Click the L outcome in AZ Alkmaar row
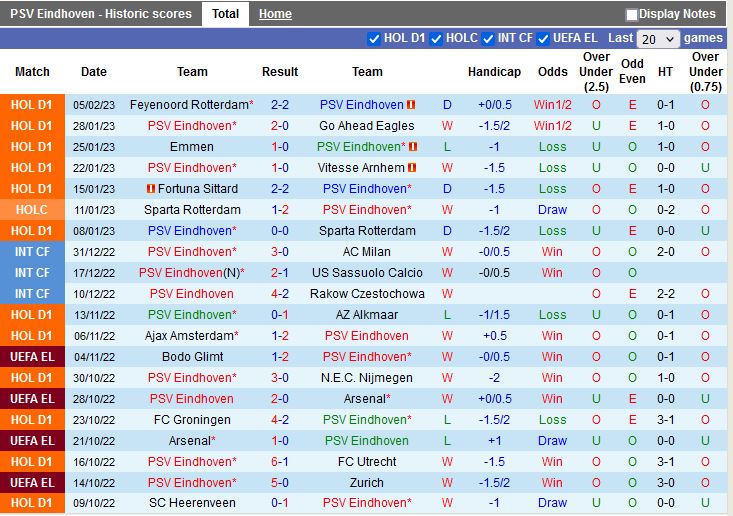This screenshot has width=733, height=516. 447,315
